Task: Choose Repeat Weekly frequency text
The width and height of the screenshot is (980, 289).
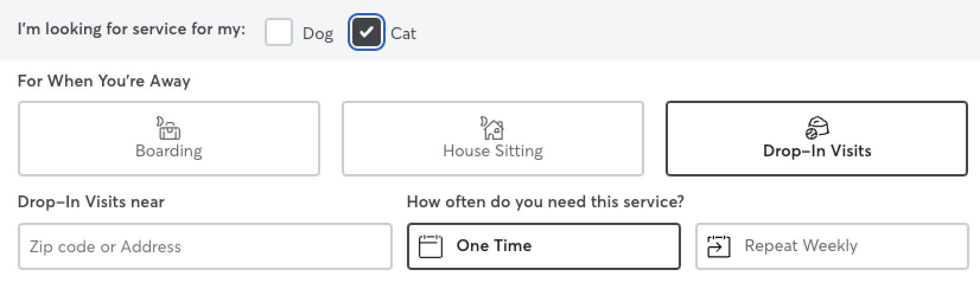Action: (x=801, y=246)
